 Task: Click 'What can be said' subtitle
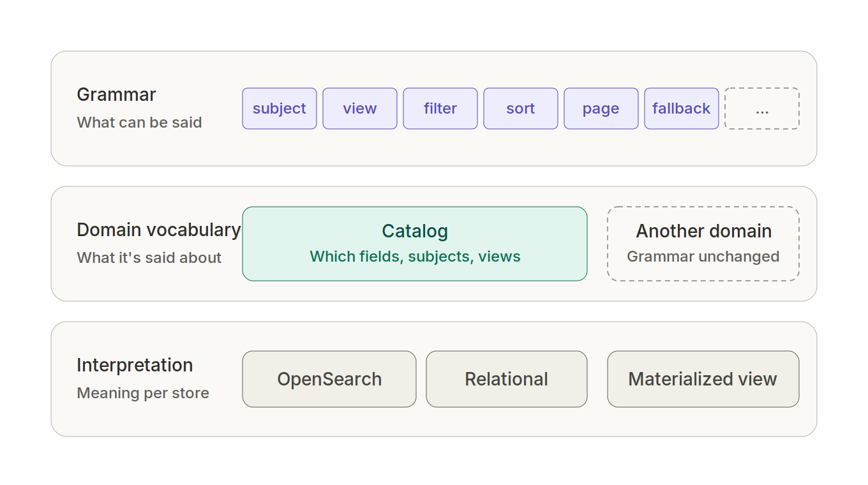pos(139,123)
